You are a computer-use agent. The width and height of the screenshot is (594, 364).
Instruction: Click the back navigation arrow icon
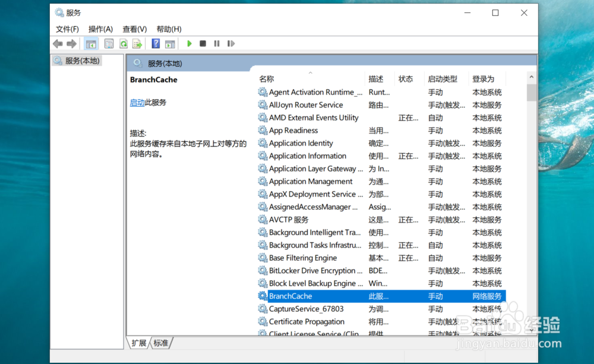click(x=57, y=43)
